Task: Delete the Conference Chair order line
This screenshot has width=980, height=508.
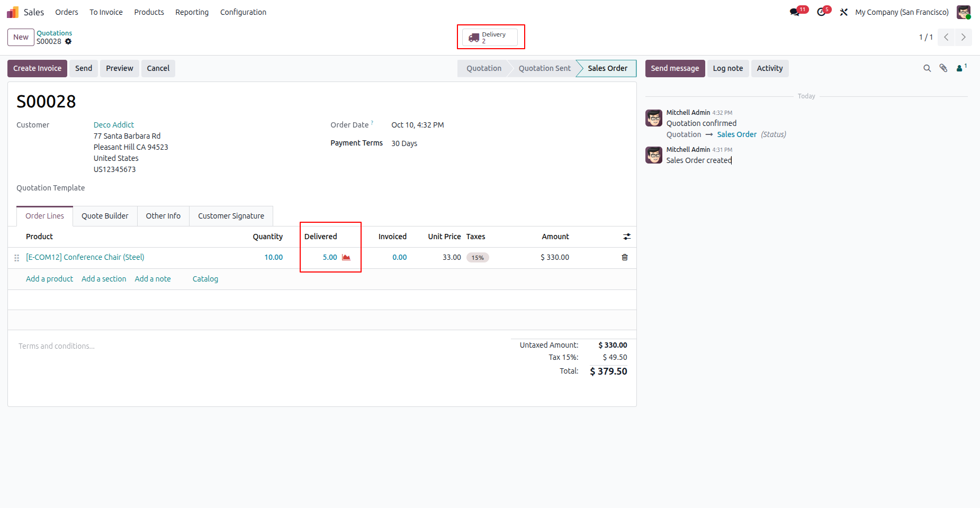Action: tap(625, 257)
